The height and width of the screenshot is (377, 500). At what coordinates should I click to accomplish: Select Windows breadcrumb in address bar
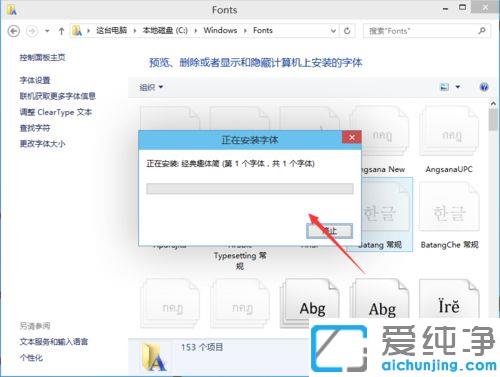point(220,30)
